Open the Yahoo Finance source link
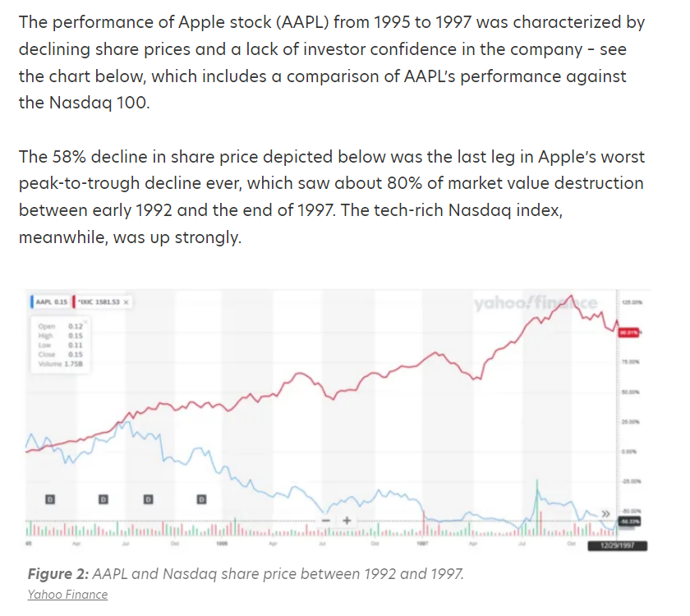 coord(67,594)
